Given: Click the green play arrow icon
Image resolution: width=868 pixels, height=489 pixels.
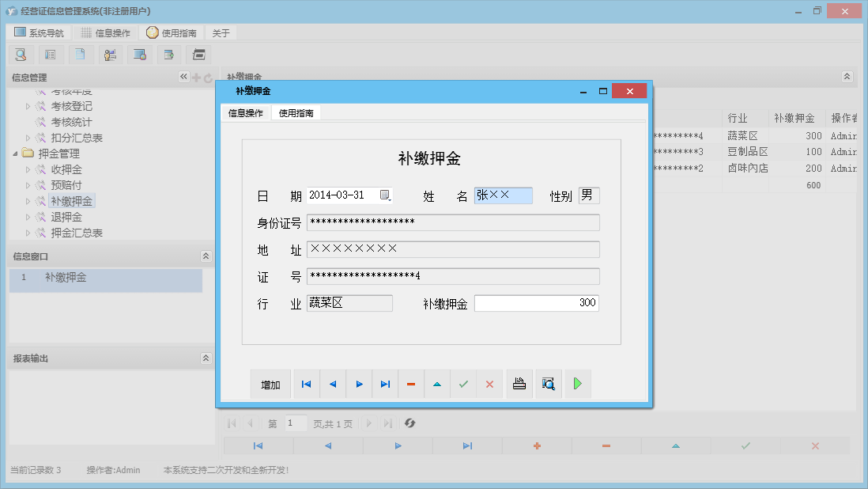Looking at the screenshot, I should point(578,385).
